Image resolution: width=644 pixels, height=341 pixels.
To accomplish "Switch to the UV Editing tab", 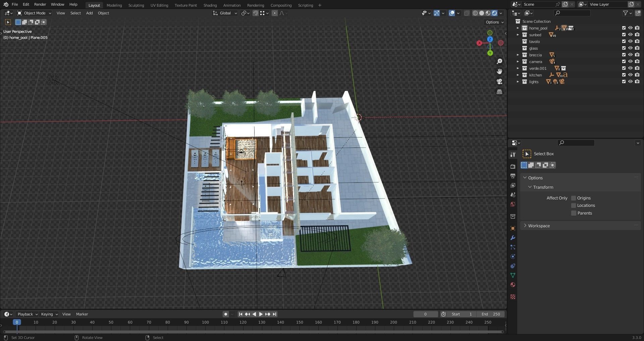I will (x=159, y=5).
